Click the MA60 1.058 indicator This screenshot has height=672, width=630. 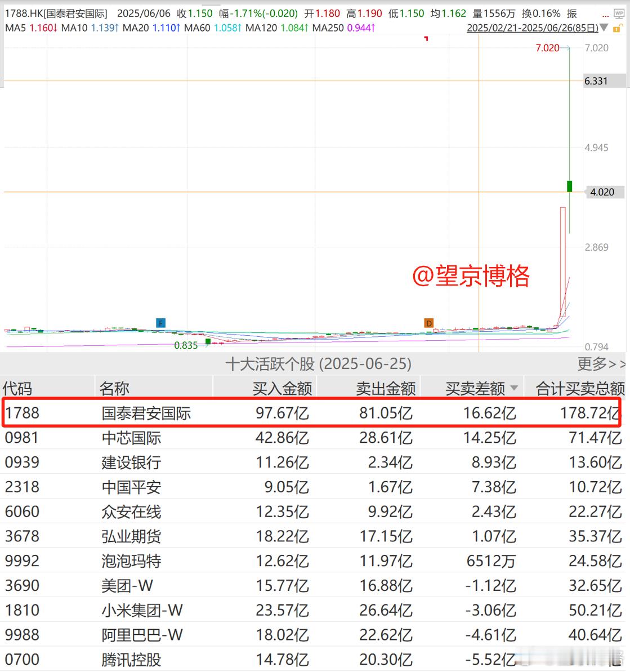(213, 28)
